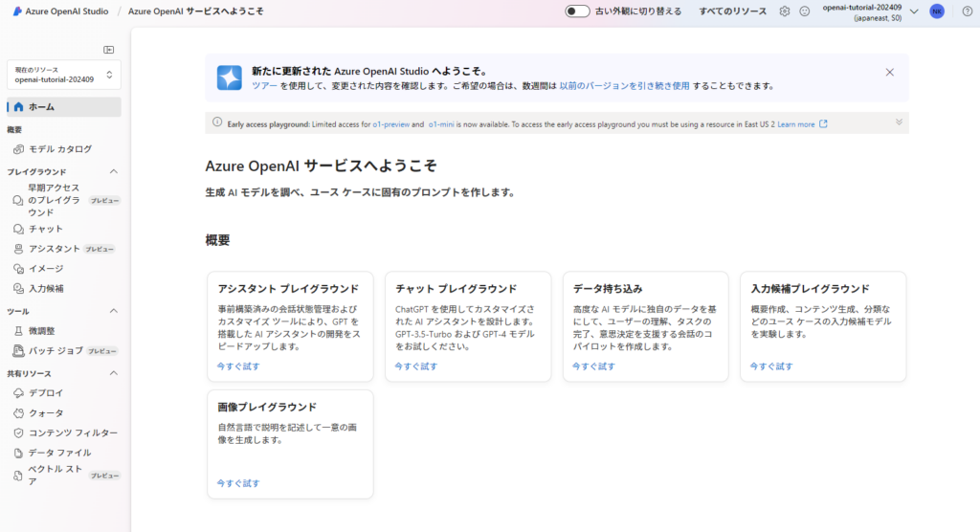Open help with the question mark icon
980x532 pixels.
967,11
